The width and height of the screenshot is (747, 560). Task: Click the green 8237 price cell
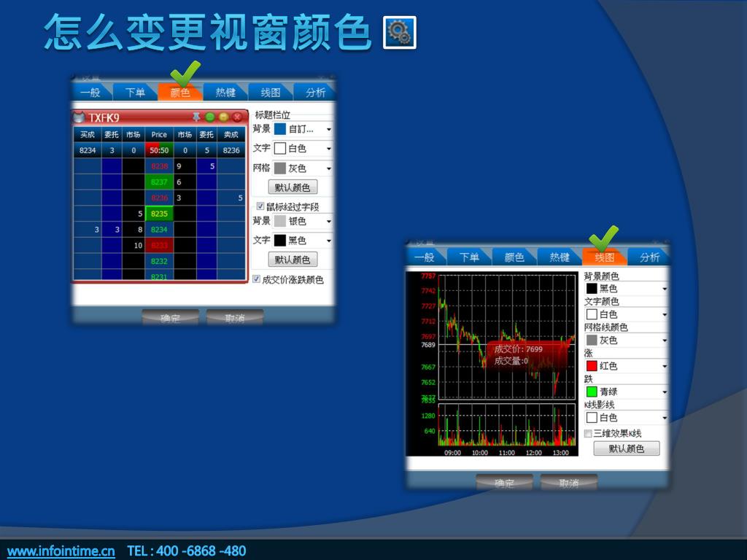pos(159,182)
